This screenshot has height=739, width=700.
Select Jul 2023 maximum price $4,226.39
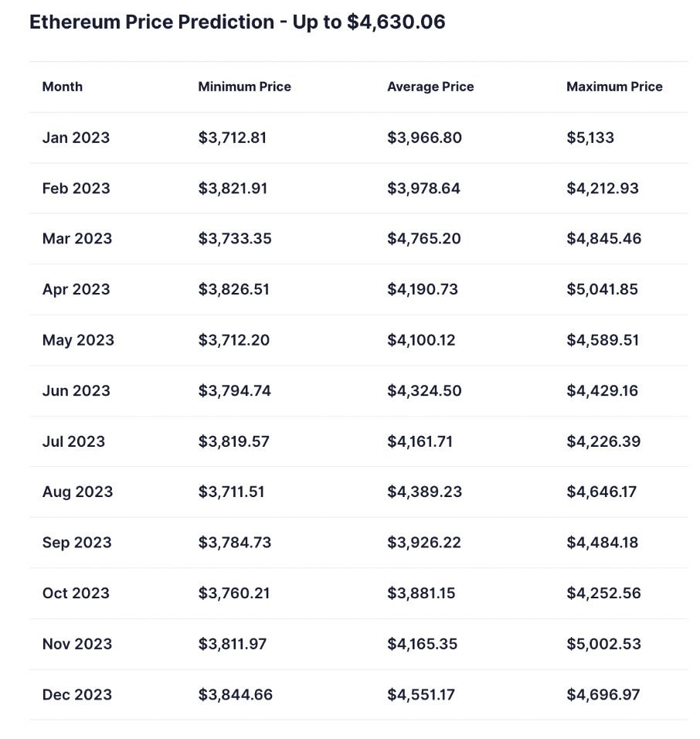pyautogui.click(x=603, y=441)
